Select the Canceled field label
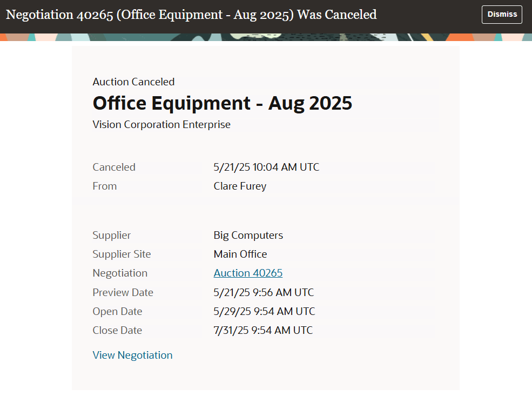Screen dimensions: 532x396 click(x=114, y=167)
